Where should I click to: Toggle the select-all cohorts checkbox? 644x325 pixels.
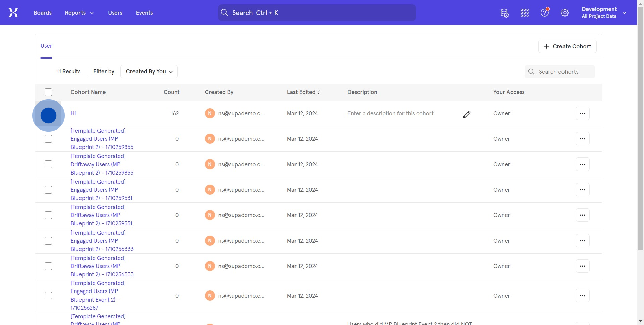(48, 92)
